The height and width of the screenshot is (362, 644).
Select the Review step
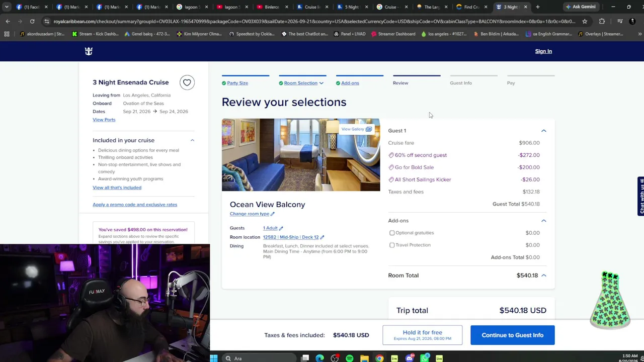(400, 83)
